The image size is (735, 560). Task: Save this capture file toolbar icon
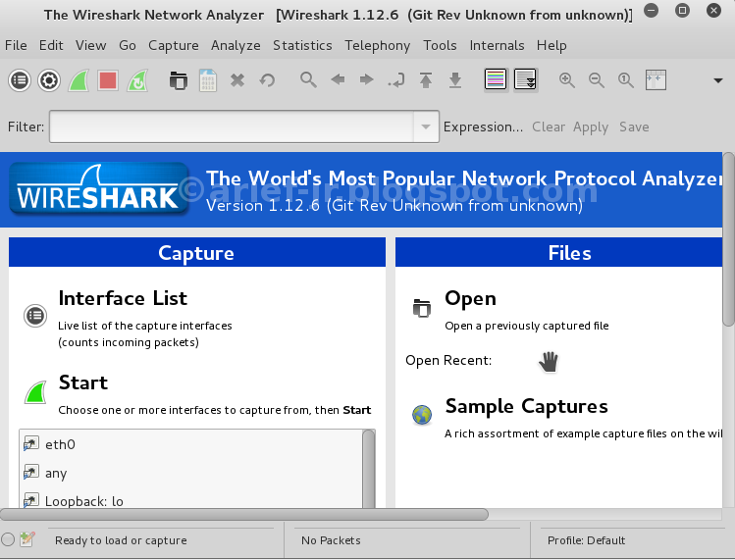[208, 80]
